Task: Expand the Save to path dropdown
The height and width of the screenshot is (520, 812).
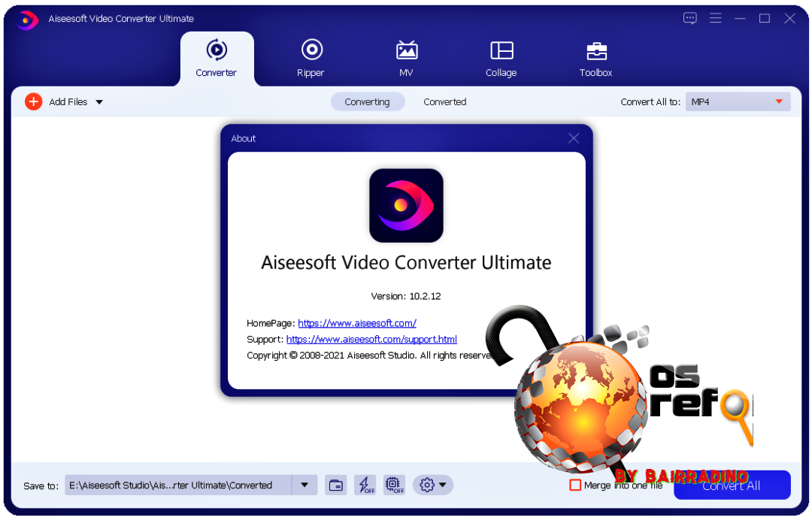Action: coord(304,485)
